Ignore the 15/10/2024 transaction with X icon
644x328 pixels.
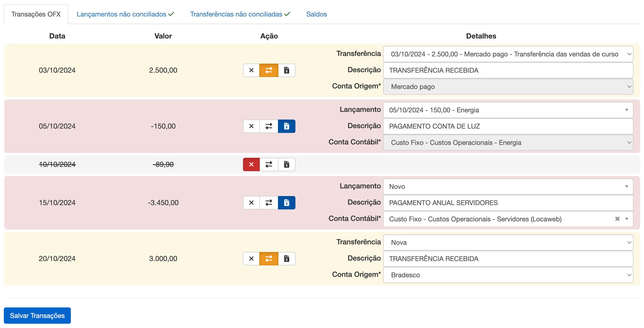click(x=251, y=202)
